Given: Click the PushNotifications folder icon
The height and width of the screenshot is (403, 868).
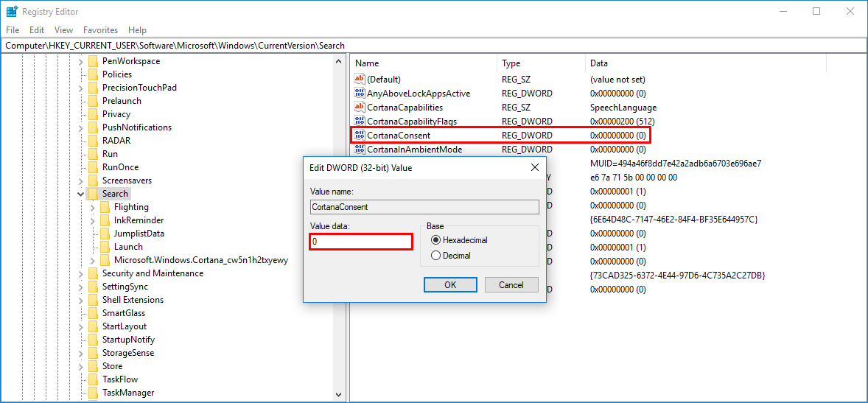Looking at the screenshot, I should [x=93, y=127].
